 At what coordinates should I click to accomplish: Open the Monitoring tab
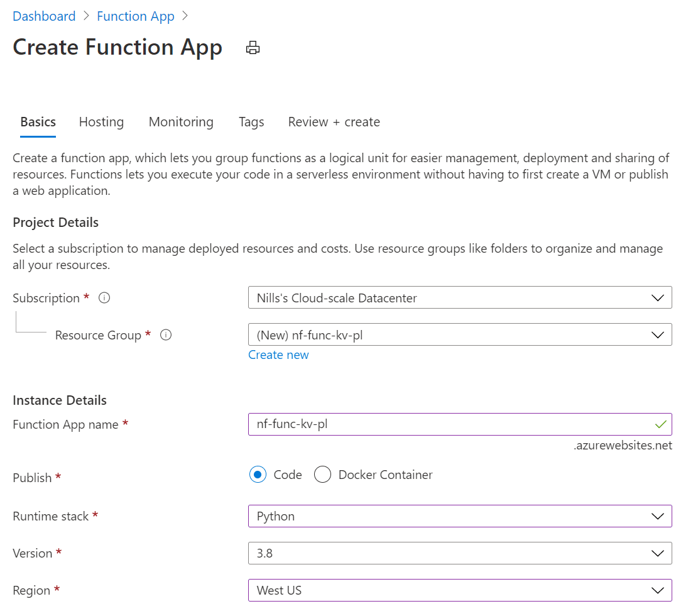click(181, 121)
